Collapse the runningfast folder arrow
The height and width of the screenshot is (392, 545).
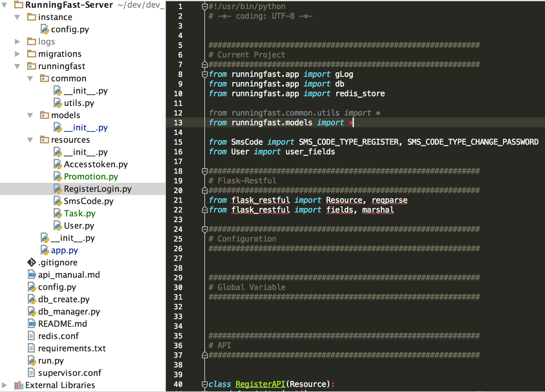(17, 66)
